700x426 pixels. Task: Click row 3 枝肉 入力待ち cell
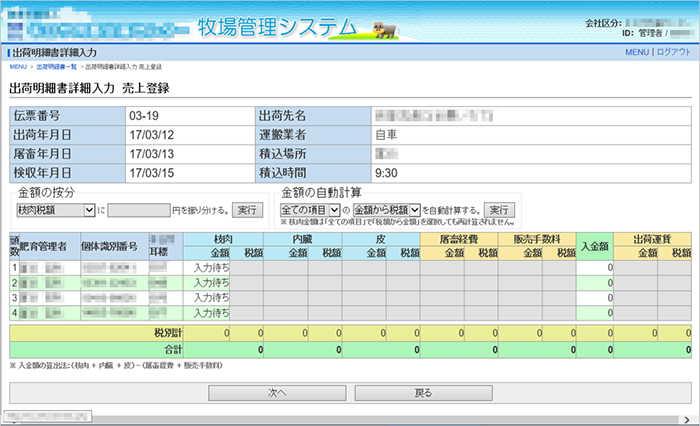pos(211,298)
